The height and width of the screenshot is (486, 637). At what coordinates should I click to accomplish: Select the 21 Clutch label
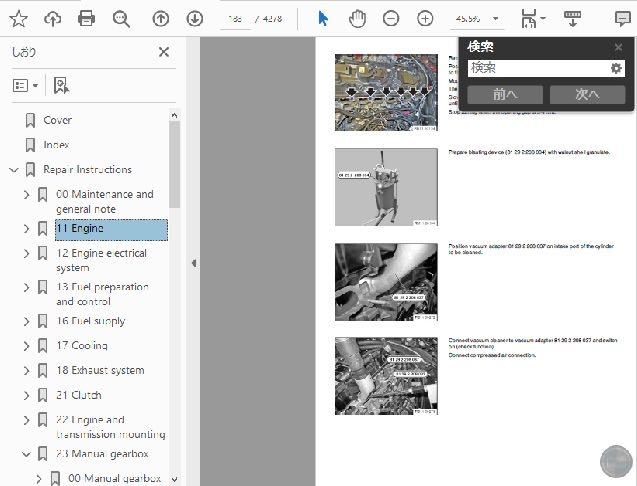[79, 395]
